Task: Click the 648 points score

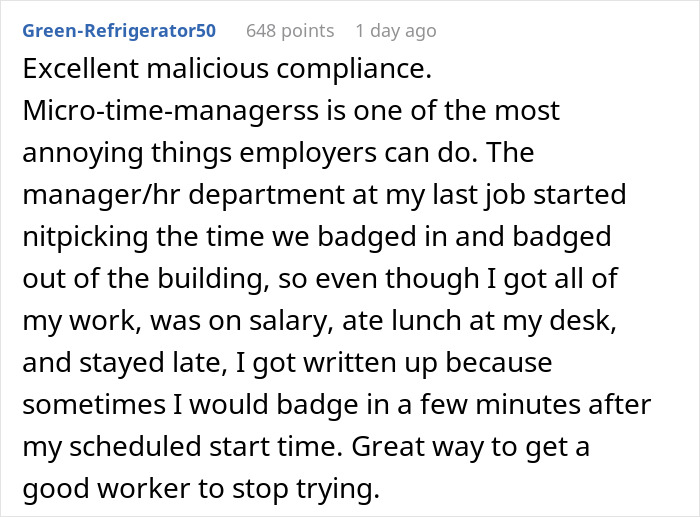Action: coord(290,31)
